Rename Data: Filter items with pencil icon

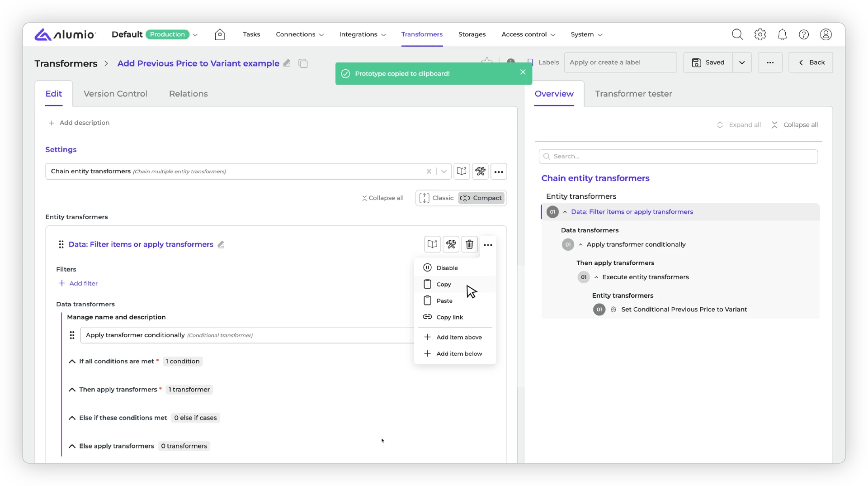click(x=221, y=244)
